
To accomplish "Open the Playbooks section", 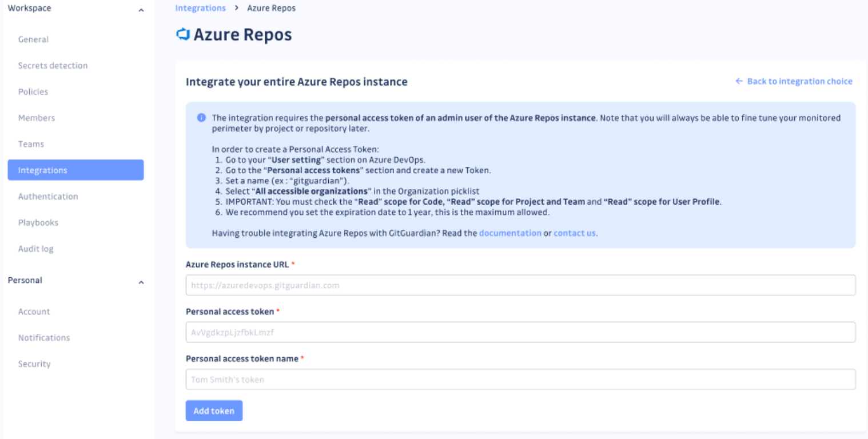I will point(38,222).
